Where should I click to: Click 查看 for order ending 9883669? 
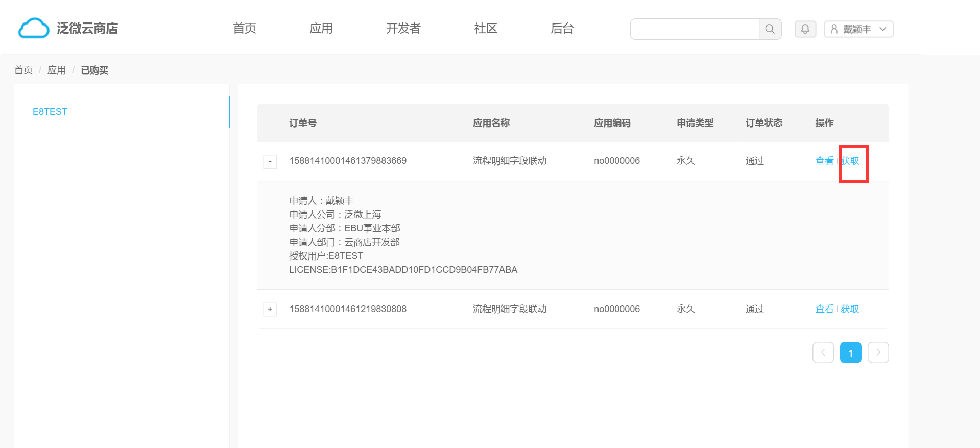tap(824, 161)
